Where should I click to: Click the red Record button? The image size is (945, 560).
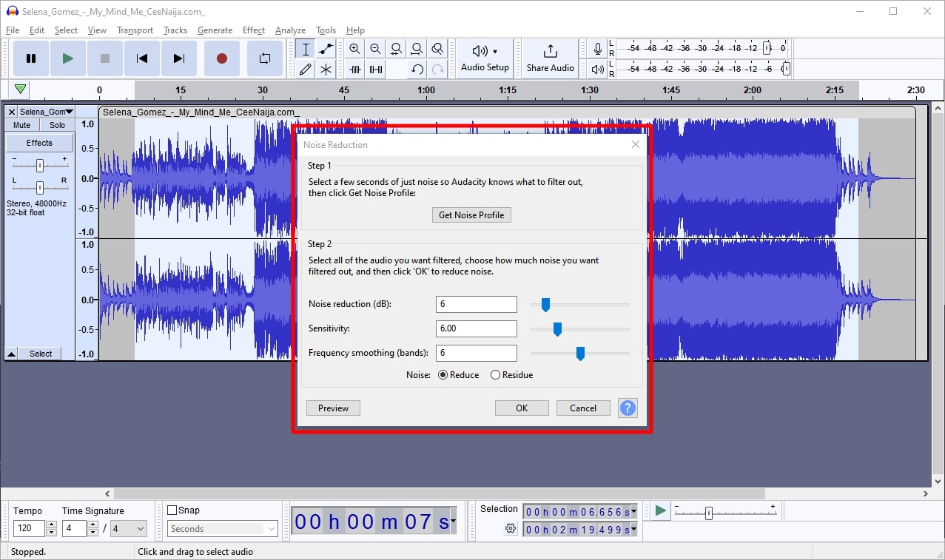221,58
